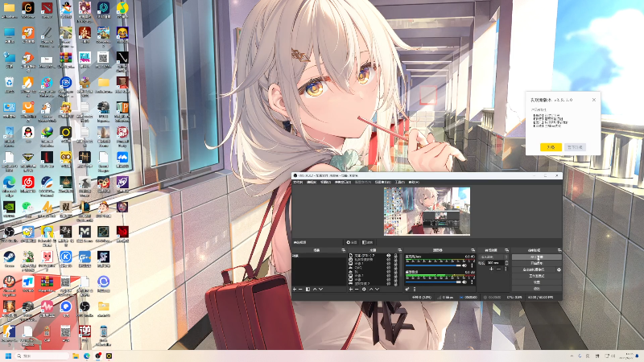Click yellow upgrade button in update dialog

(551, 147)
